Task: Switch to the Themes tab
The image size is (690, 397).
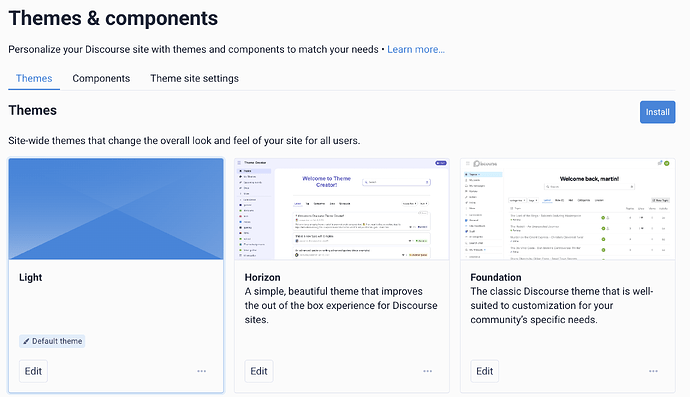Action: click(34, 78)
